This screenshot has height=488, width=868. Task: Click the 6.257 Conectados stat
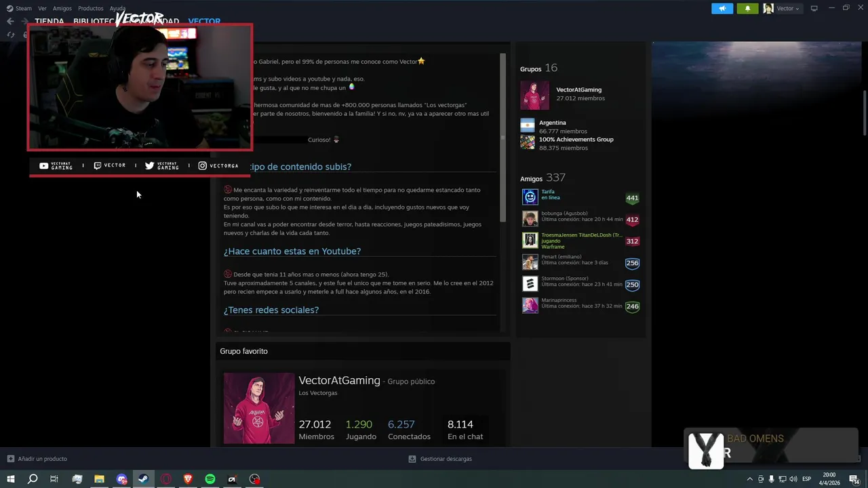click(409, 430)
